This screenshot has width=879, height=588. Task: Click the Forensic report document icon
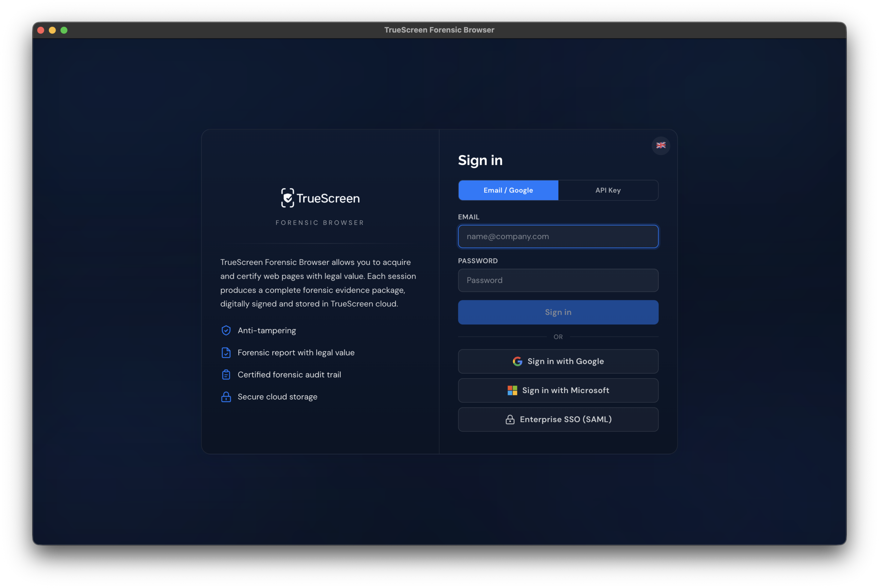pyautogui.click(x=226, y=353)
